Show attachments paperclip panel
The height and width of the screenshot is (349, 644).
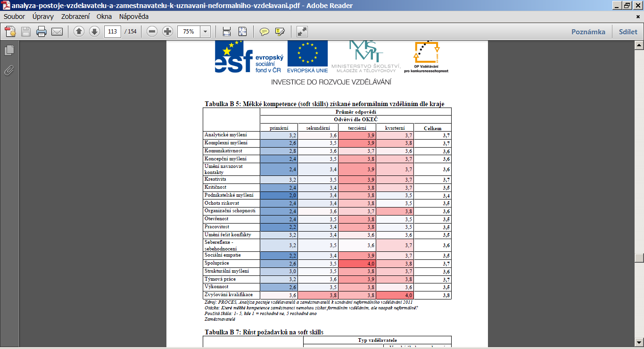click(x=9, y=71)
